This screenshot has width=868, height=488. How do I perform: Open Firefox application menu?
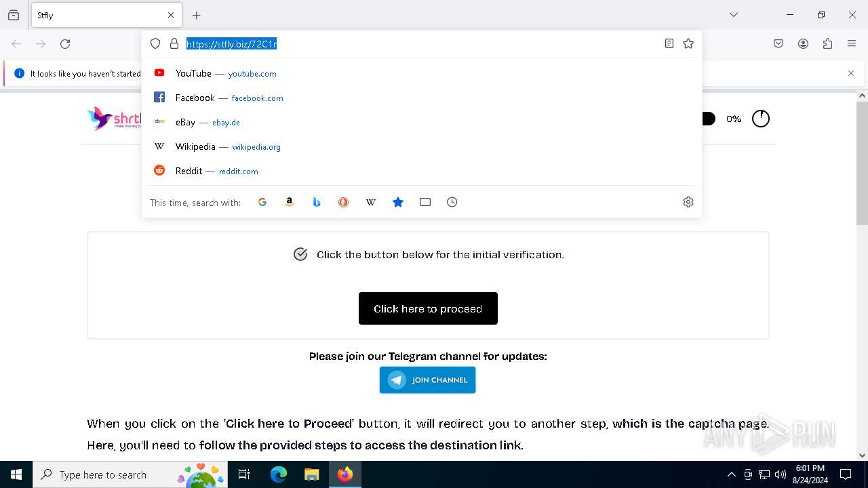pos(852,43)
